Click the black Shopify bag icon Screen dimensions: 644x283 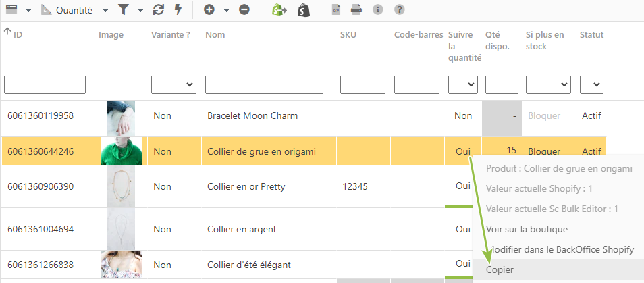click(x=304, y=10)
